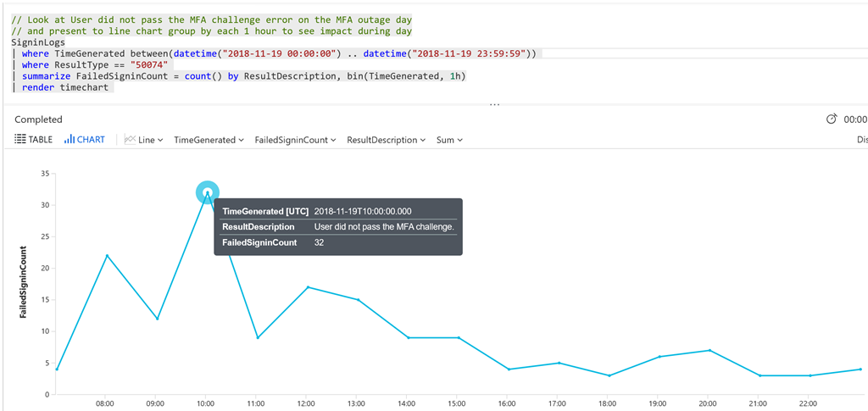Expand the TimeGenerated x-axis dropdown
Viewport: 868px width, 411px height.
[209, 140]
